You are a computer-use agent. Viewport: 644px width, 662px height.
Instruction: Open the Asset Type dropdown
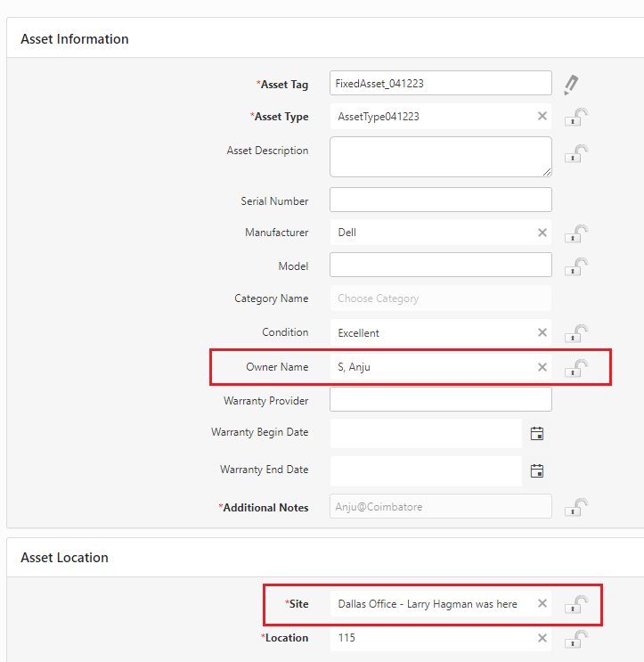tap(441, 117)
